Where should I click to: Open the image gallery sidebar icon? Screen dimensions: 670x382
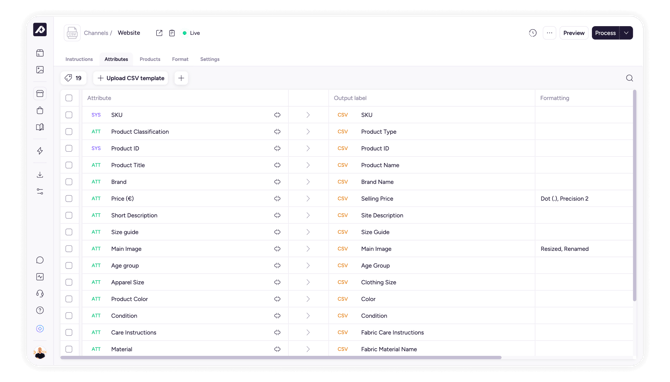(x=40, y=70)
